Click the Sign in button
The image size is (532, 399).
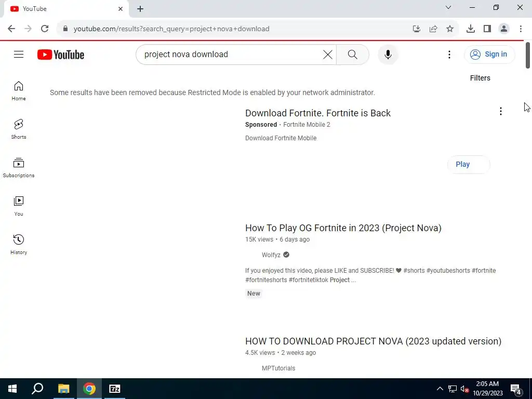click(489, 54)
